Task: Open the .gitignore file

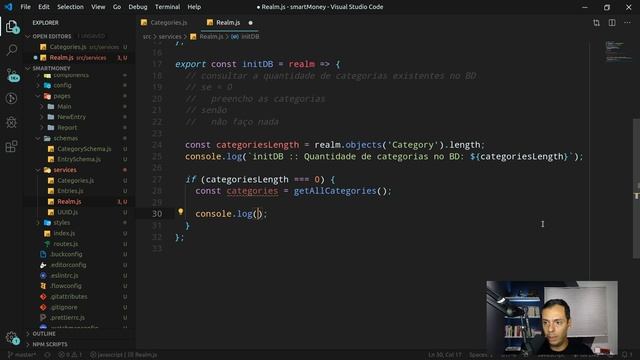Action: (64, 307)
